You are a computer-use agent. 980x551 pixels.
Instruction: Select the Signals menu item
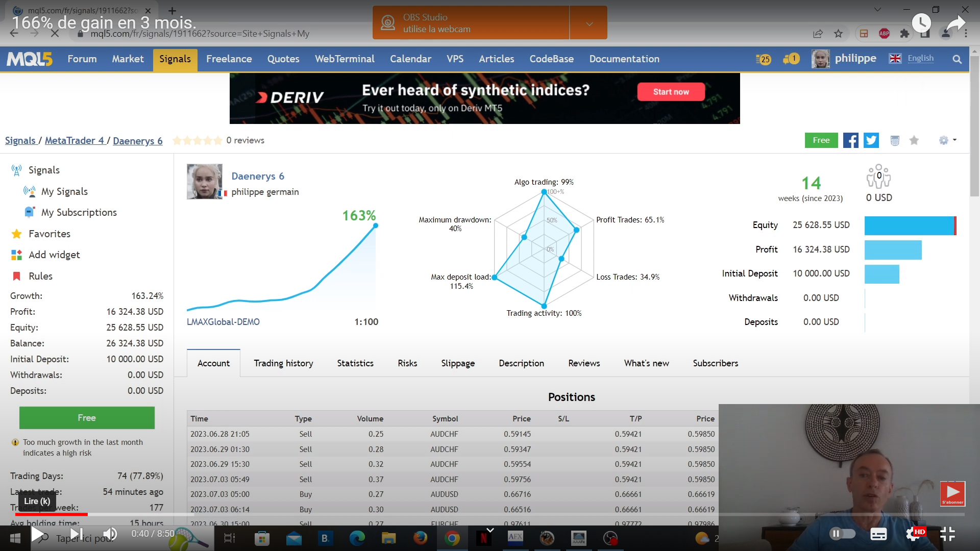point(175,59)
